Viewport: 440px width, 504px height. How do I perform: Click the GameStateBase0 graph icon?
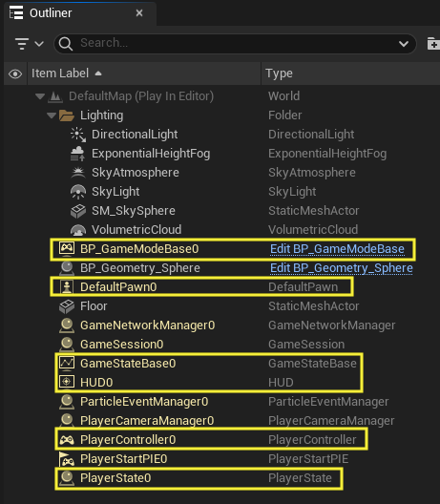67,364
